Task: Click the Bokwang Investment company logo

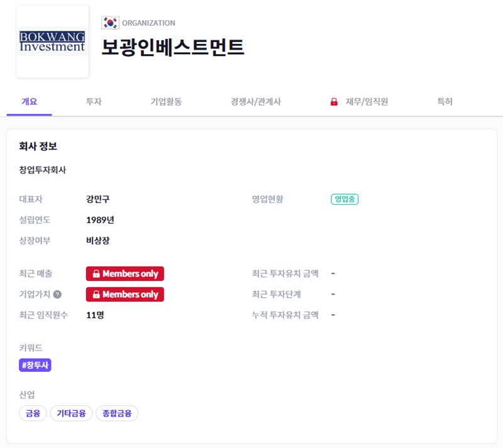Action: click(x=52, y=41)
